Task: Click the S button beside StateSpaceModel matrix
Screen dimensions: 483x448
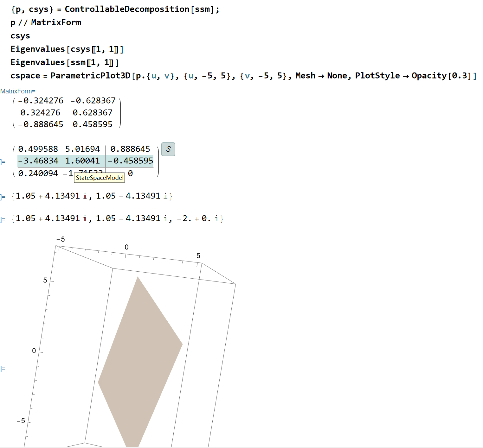Action: click(x=168, y=149)
